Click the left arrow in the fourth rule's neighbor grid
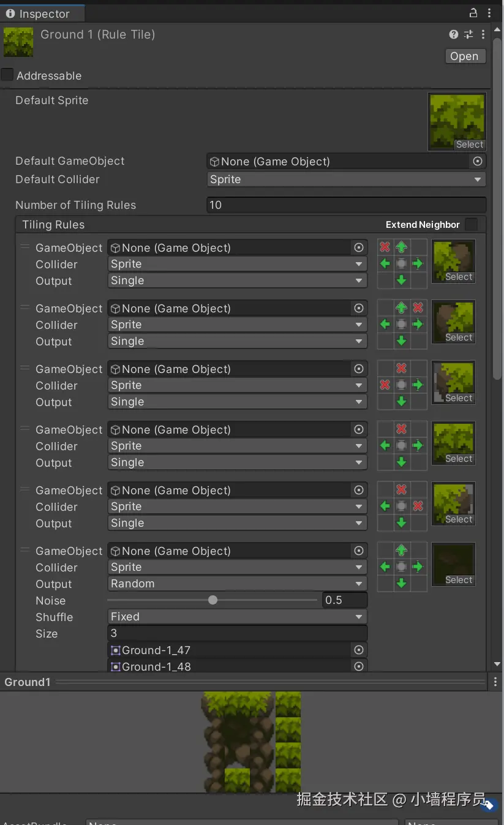 click(385, 446)
